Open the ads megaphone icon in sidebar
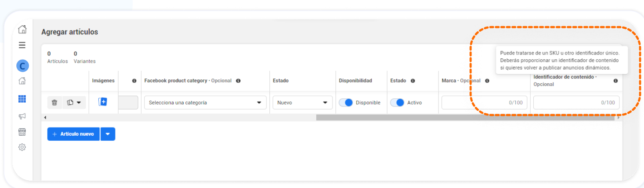Screen dimensions: 644x188 click(22, 116)
